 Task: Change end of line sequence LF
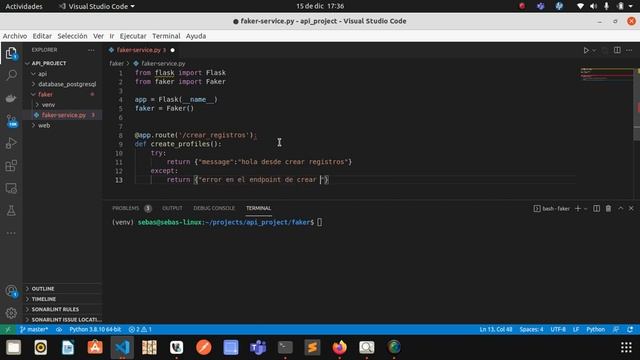pyautogui.click(x=576, y=329)
